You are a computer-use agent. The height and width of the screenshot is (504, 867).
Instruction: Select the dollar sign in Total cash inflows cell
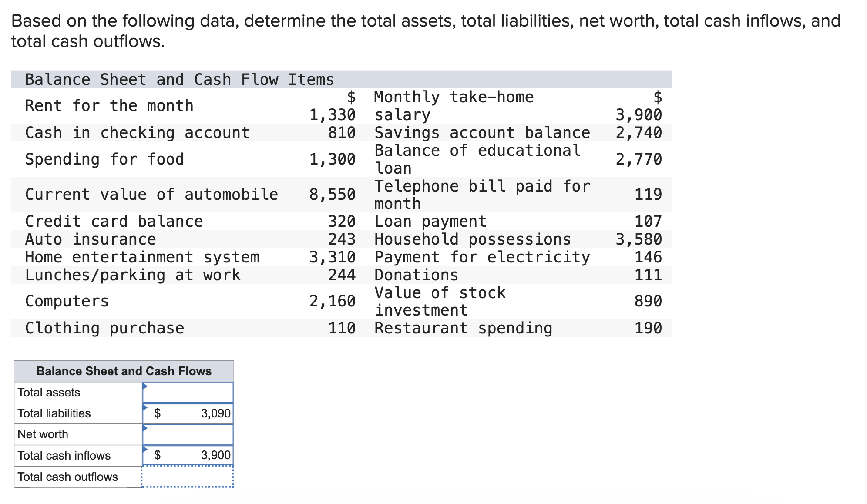point(158,455)
